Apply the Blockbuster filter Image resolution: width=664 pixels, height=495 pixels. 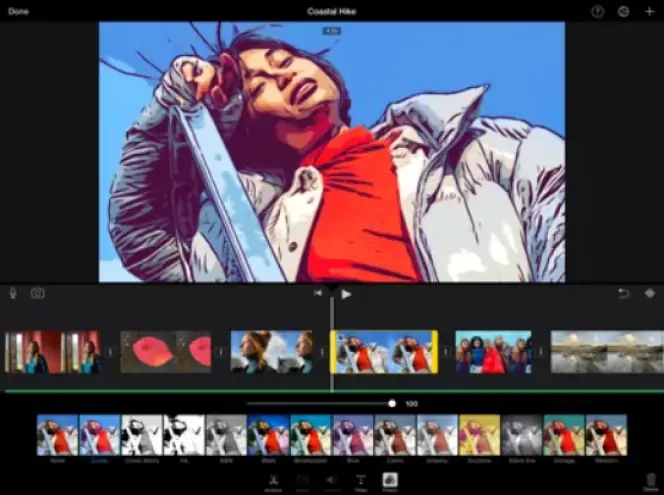pos(311,435)
